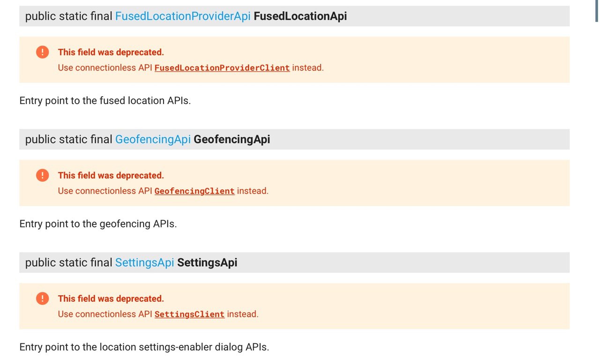Click 'This field was deprecated' above SettingsClient
The image size is (600, 364).
[x=111, y=298]
